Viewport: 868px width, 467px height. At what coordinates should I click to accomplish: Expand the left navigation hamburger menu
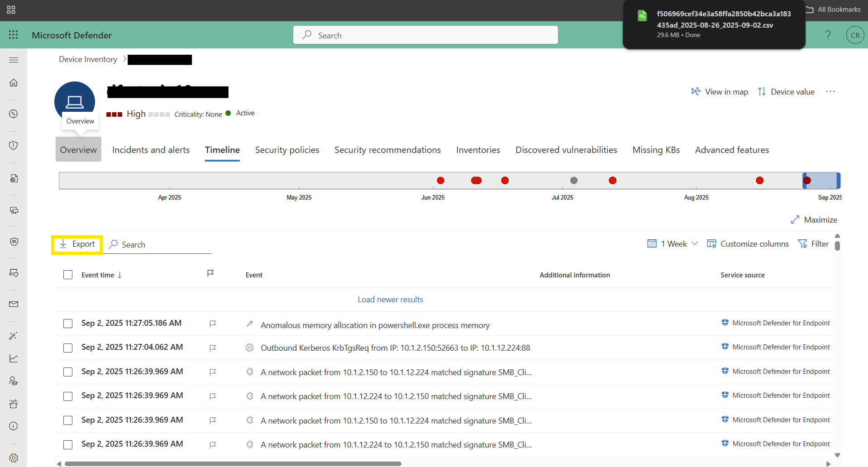tap(14, 60)
